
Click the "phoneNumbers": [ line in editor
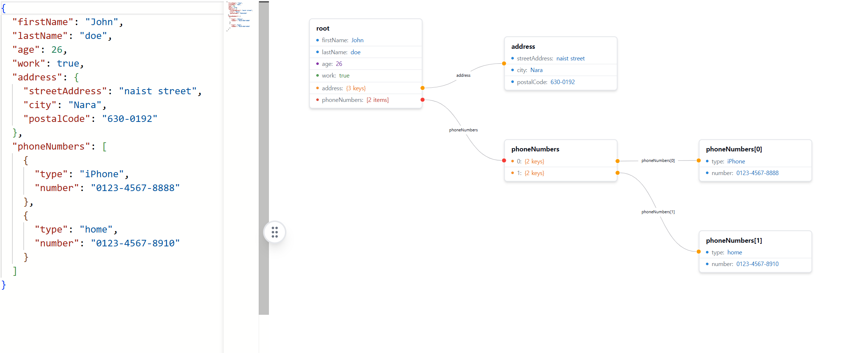60,146
